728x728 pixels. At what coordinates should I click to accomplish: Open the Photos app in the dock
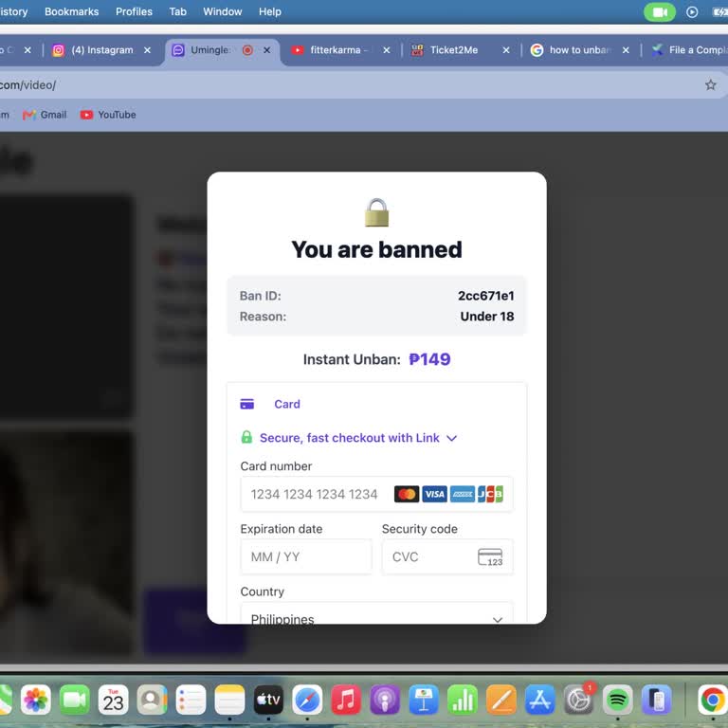click(x=36, y=700)
